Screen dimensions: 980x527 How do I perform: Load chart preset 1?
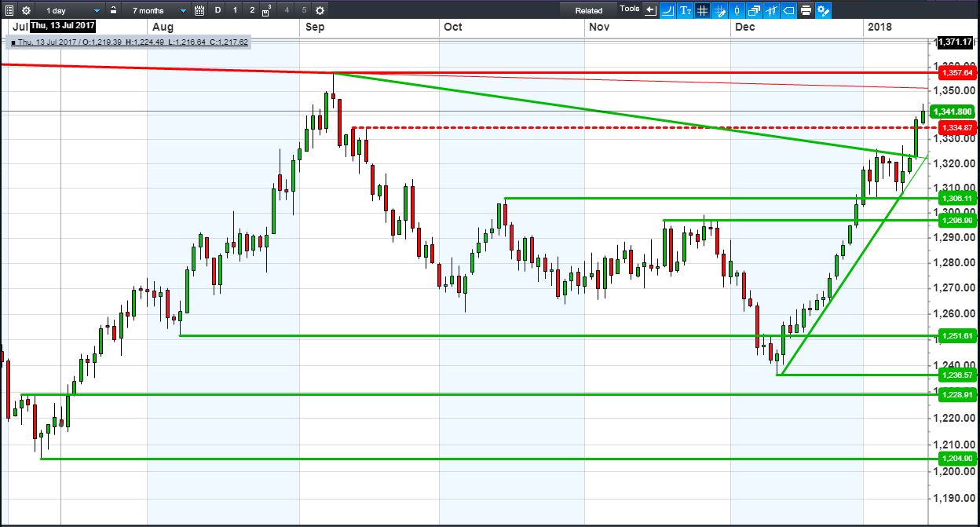coord(235,10)
